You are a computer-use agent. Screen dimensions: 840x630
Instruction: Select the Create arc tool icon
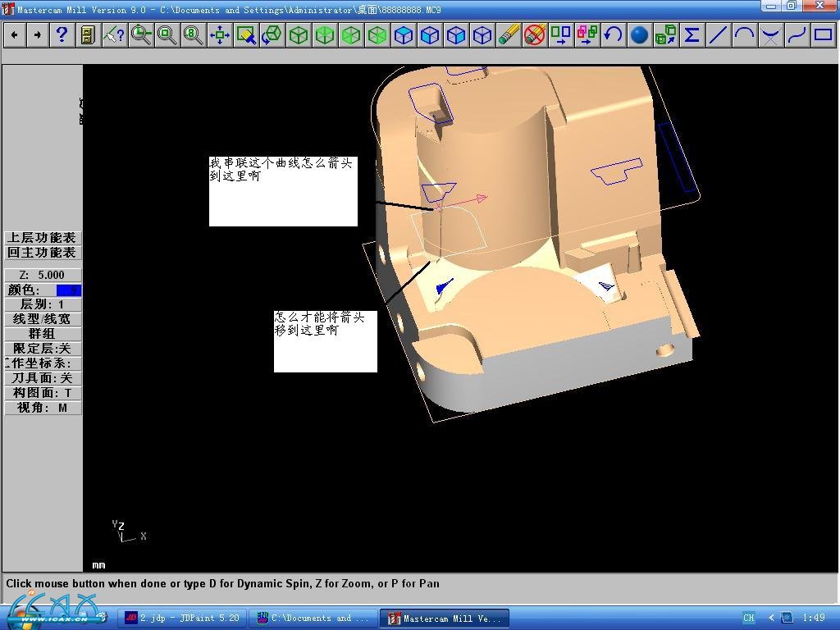click(745, 35)
